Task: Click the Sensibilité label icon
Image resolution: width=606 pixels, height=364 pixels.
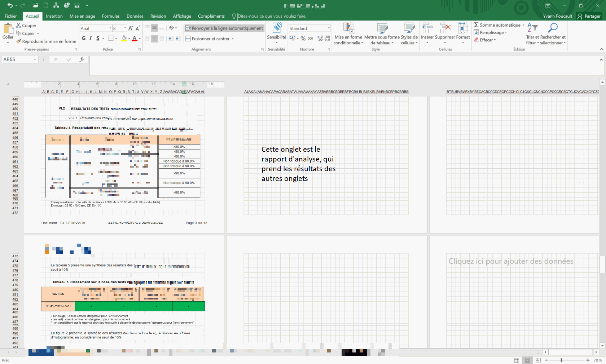Action: (277, 28)
